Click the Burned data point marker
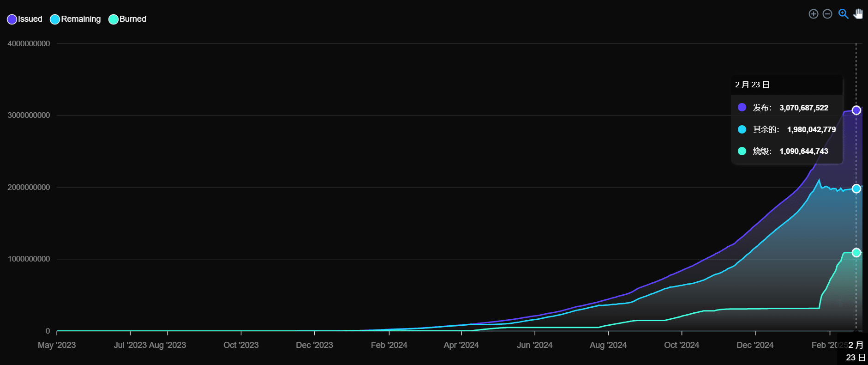The width and height of the screenshot is (868, 365). pyautogui.click(x=856, y=253)
